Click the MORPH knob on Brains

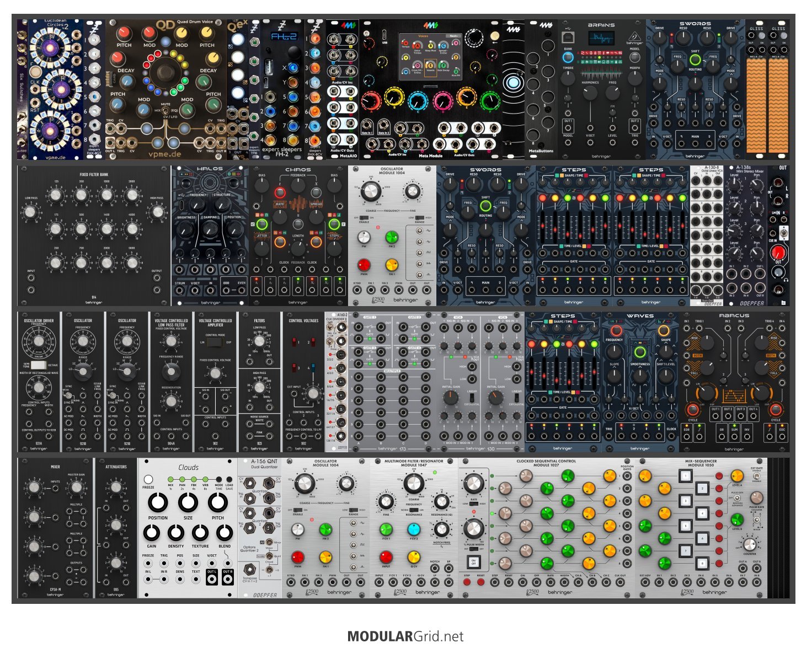pos(635,78)
